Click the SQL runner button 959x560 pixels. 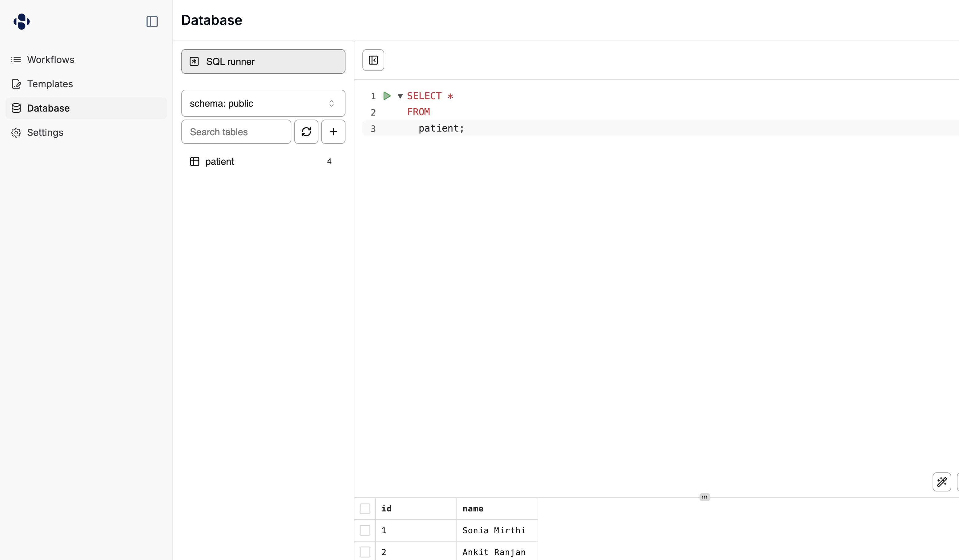263,62
